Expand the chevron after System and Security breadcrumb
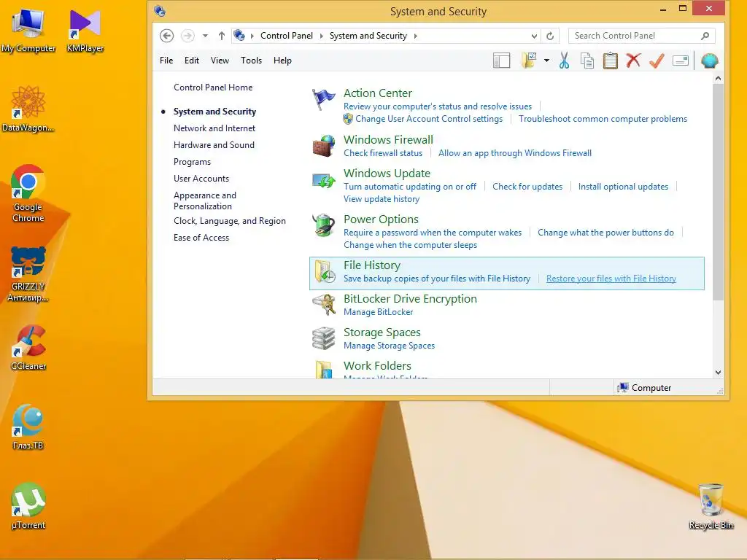 [415, 36]
